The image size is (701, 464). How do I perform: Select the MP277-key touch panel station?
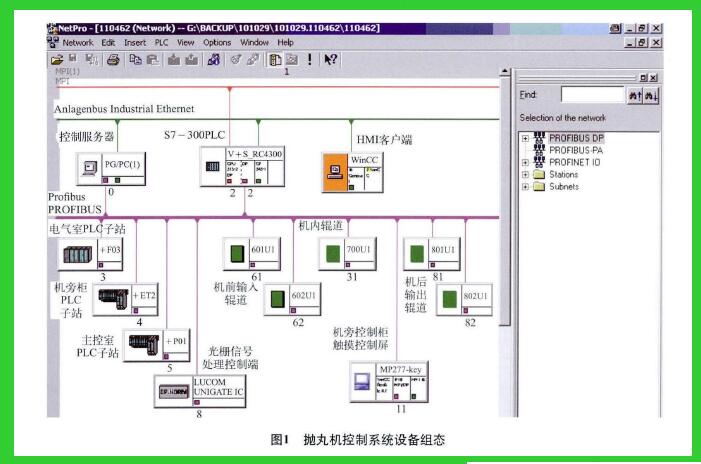389,381
